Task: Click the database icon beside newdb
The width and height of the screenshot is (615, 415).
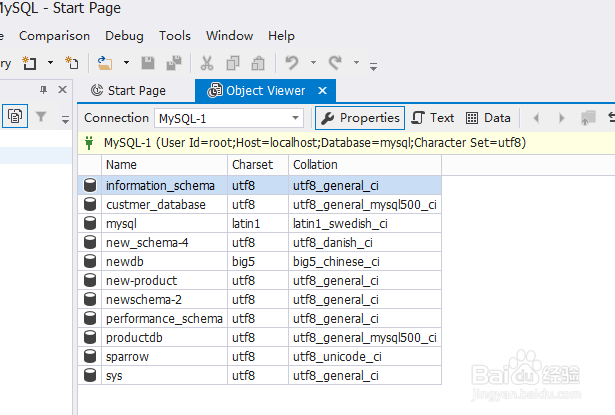Action: tap(90, 261)
